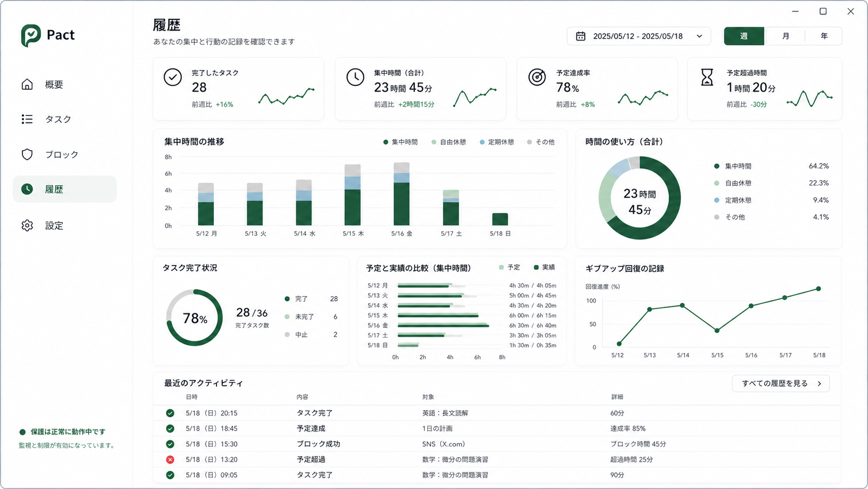Open the 概要 home icon in sidebar
The width and height of the screenshot is (868, 489).
tap(27, 84)
